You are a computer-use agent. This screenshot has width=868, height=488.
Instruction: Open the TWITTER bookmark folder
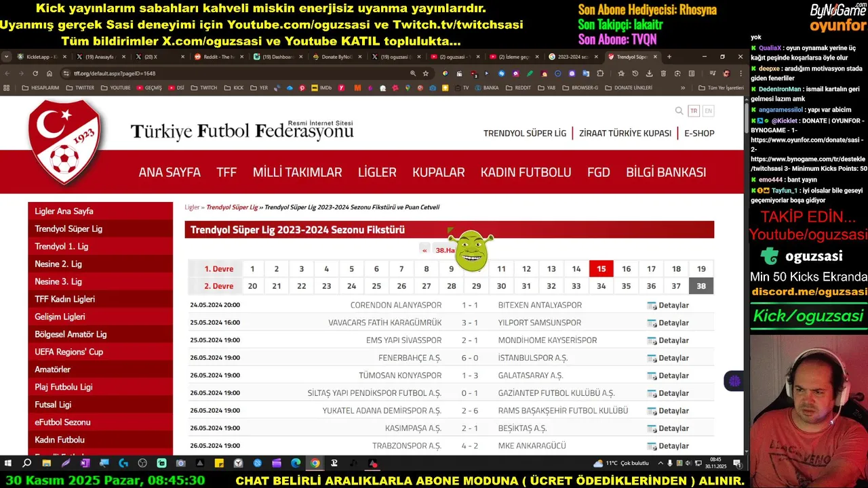81,87
